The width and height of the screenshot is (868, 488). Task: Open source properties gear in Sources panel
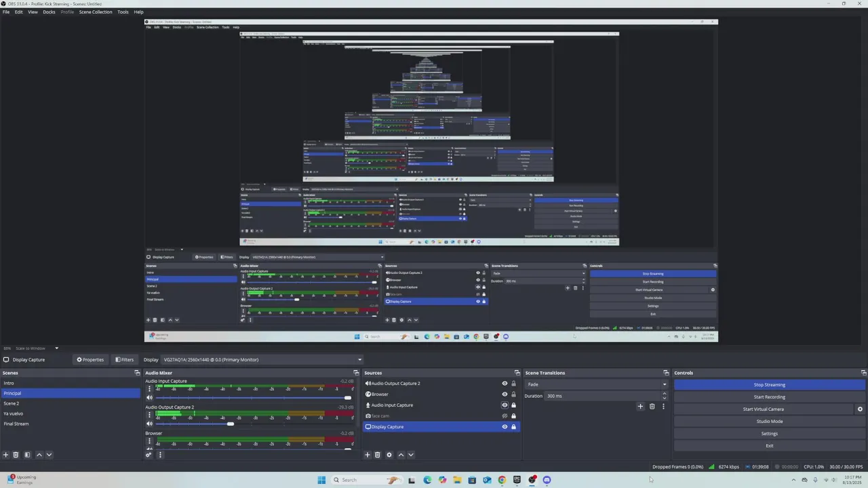point(389,455)
